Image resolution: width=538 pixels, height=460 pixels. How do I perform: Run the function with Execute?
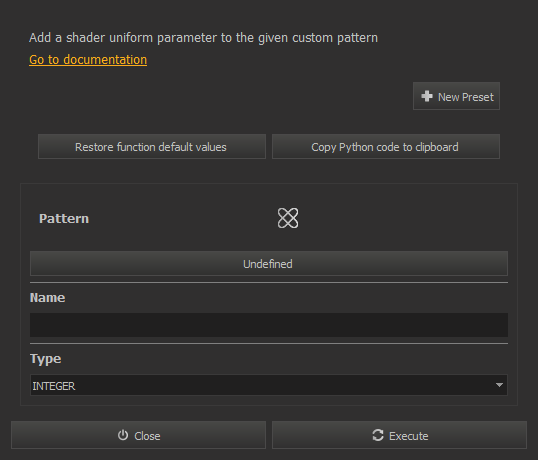pos(399,435)
